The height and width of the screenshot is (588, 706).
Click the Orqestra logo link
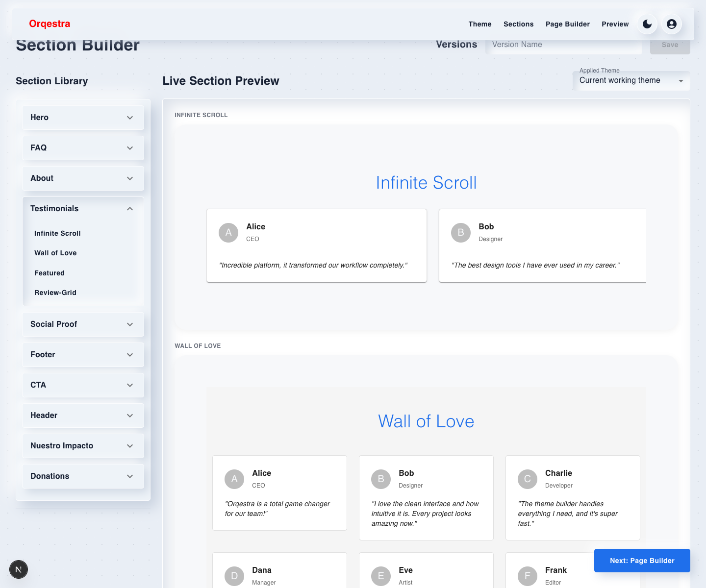click(50, 24)
